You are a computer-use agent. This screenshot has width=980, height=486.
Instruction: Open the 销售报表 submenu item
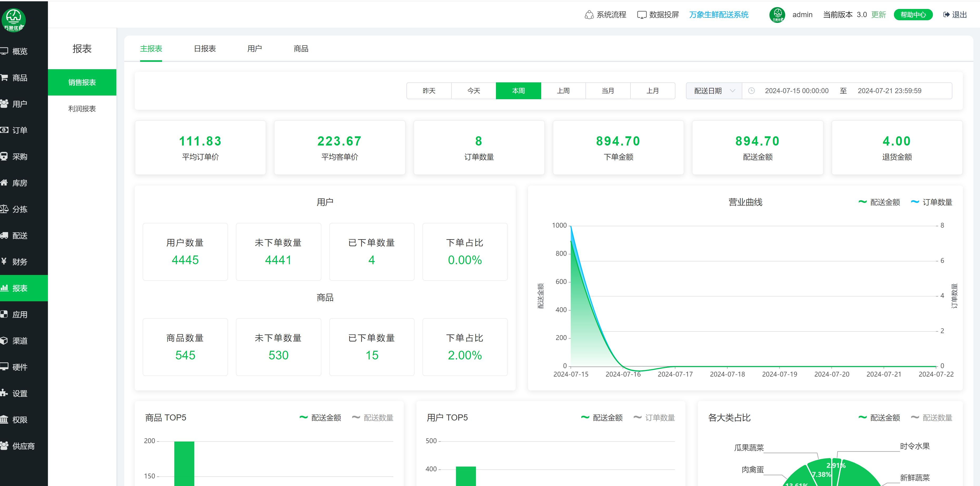(82, 83)
